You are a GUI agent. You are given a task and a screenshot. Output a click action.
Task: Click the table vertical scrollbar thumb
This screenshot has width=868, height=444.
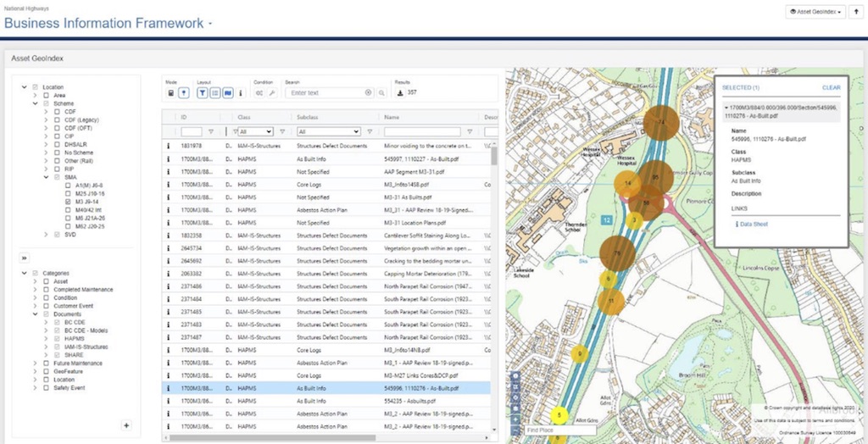pyautogui.click(x=494, y=156)
